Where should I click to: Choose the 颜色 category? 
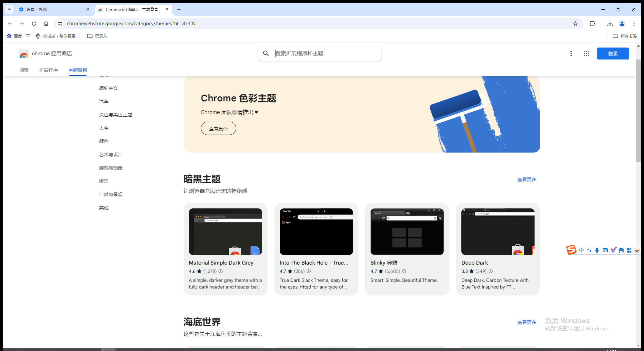(x=104, y=141)
